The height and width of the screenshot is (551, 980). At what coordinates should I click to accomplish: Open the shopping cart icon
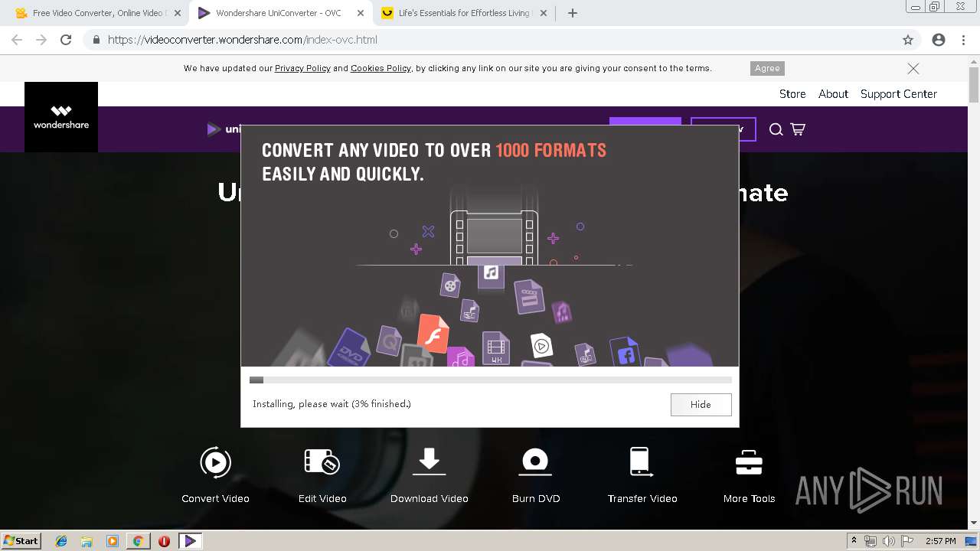coord(798,129)
